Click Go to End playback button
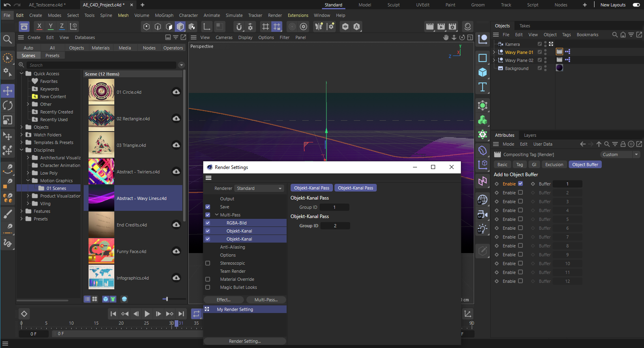The image size is (644, 348). [x=182, y=314]
